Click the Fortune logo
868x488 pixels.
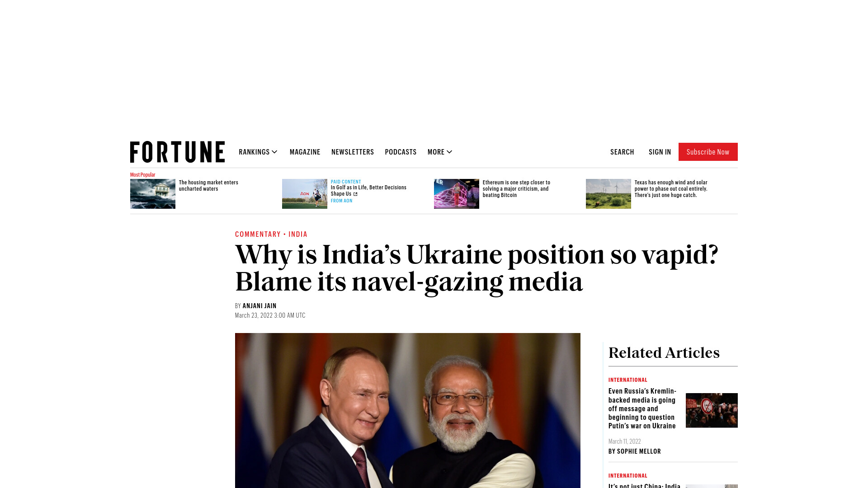[177, 152]
